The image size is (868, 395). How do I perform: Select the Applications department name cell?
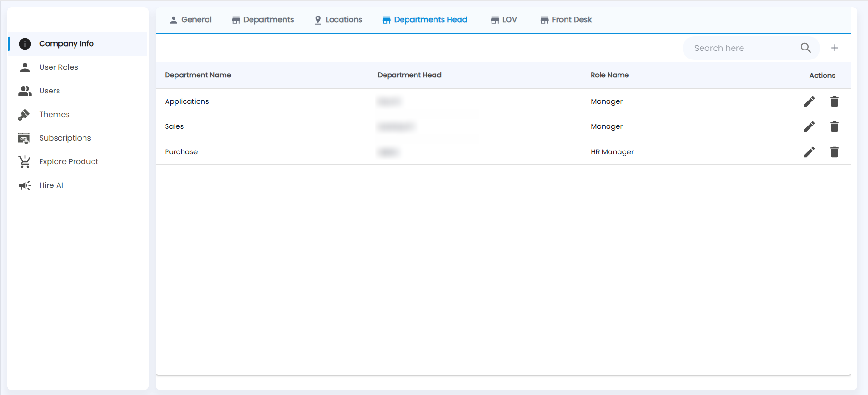click(187, 101)
